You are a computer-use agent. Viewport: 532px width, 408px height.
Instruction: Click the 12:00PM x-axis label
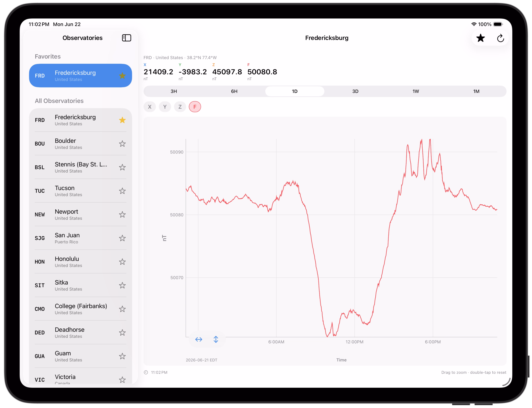tap(354, 342)
